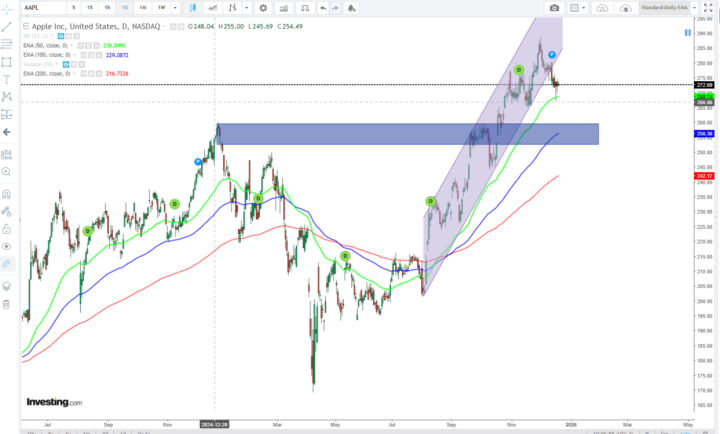Activate the zoom in magnifier tool
Image resolution: width=720 pixels, height=434 pixels.
pos(6,172)
